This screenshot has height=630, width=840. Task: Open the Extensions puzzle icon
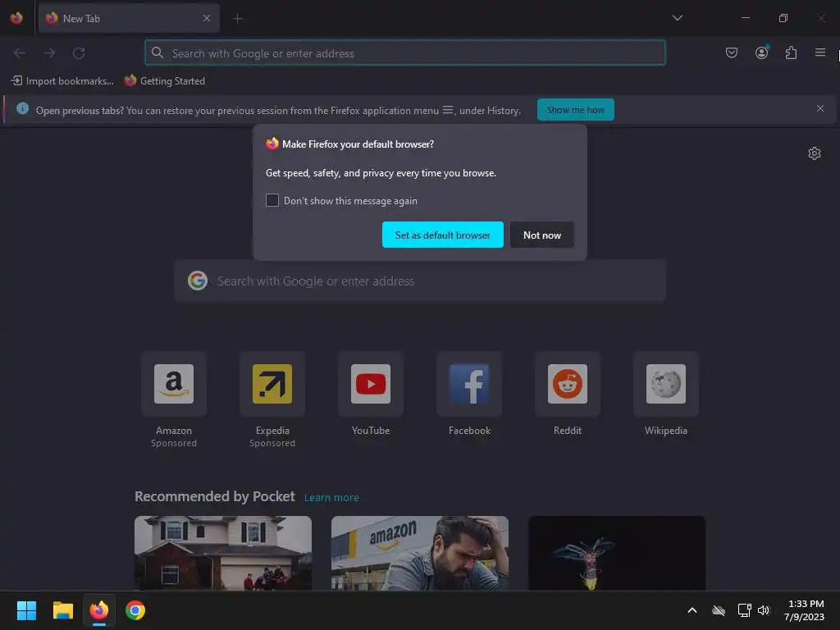click(x=791, y=52)
